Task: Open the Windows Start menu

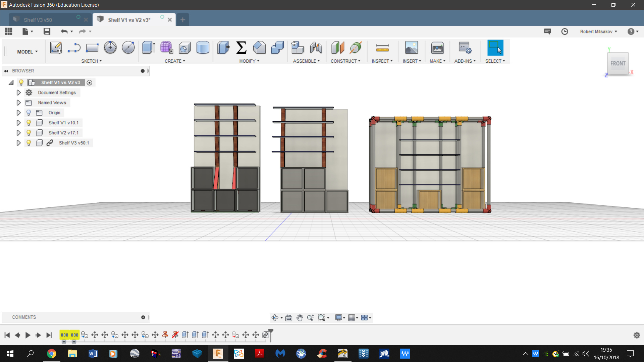Action: [x=10, y=354]
